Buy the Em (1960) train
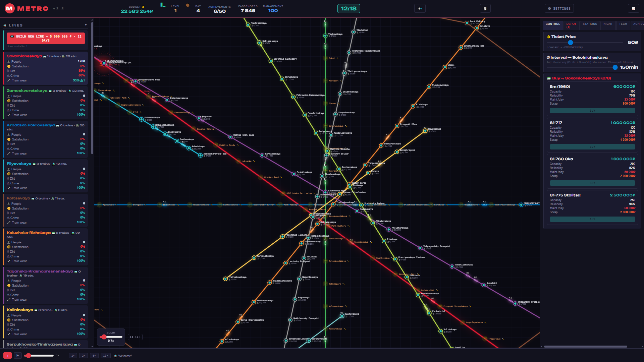This screenshot has height=362, width=644. pyautogui.click(x=592, y=111)
